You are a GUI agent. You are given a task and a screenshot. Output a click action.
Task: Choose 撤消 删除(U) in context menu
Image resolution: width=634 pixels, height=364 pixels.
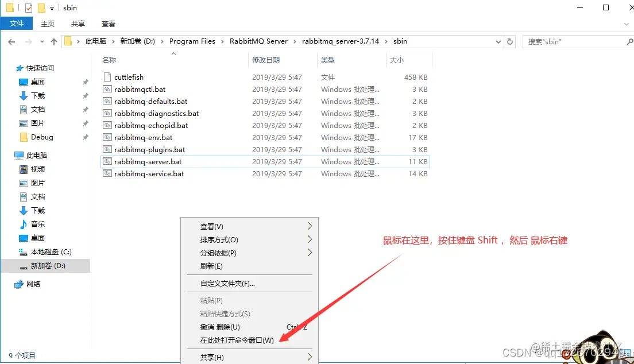(x=249, y=327)
